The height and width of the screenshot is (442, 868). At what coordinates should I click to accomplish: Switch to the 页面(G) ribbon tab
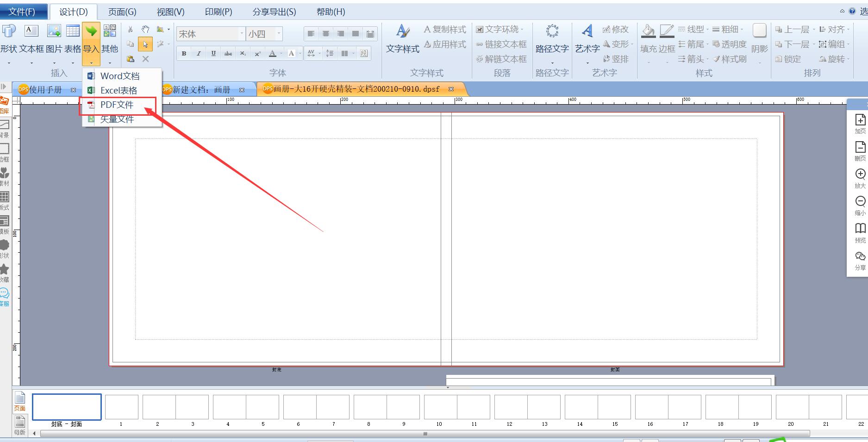coord(122,12)
